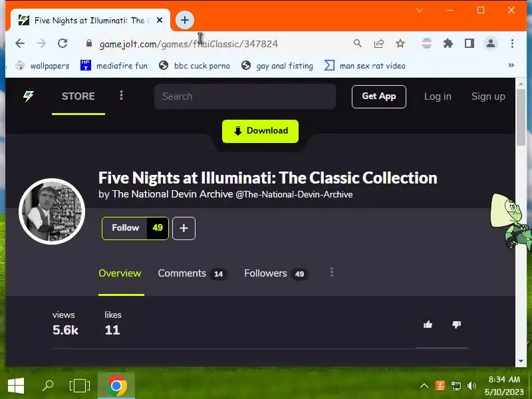Click page scrollbar up arrow

(x=521, y=83)
